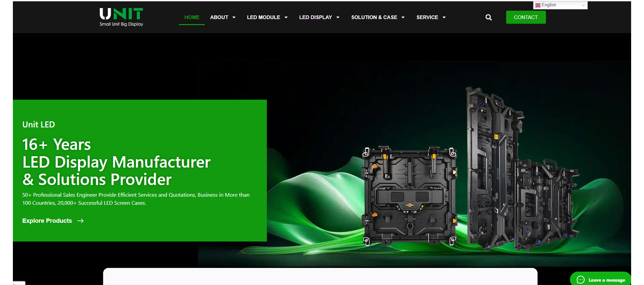
Task: Click the '& Solutions Provider' headline line
Action: pos(97,180)
